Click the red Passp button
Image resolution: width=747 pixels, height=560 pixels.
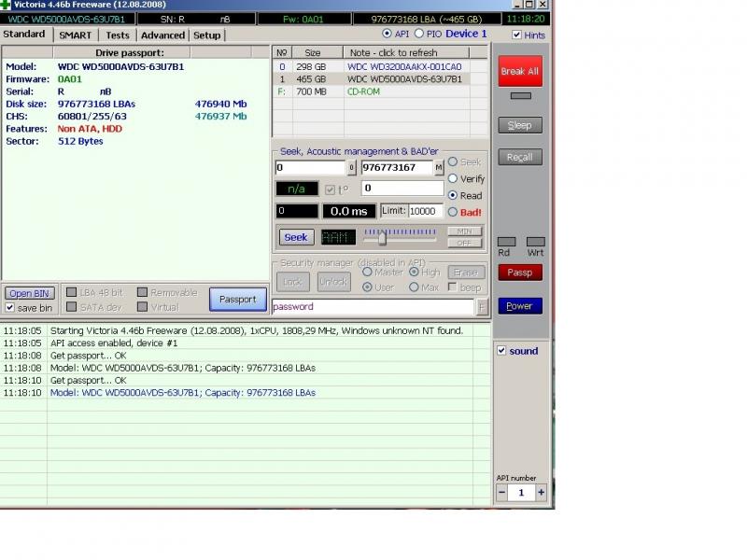tap(520, 273)
